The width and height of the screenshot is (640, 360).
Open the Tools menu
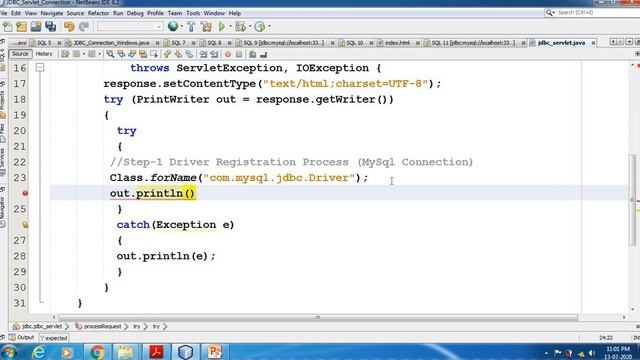pos(193,13)
